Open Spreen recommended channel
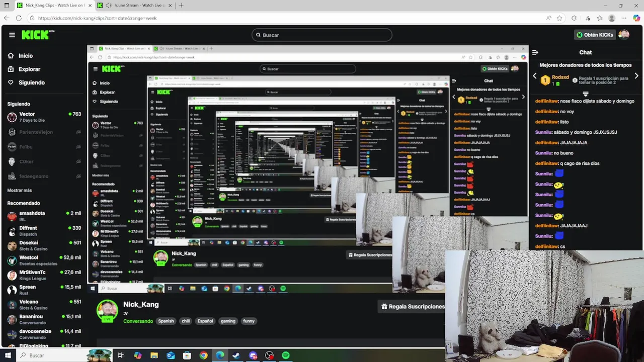The width and height of the screenshot is (644, 362). point(44,290)
